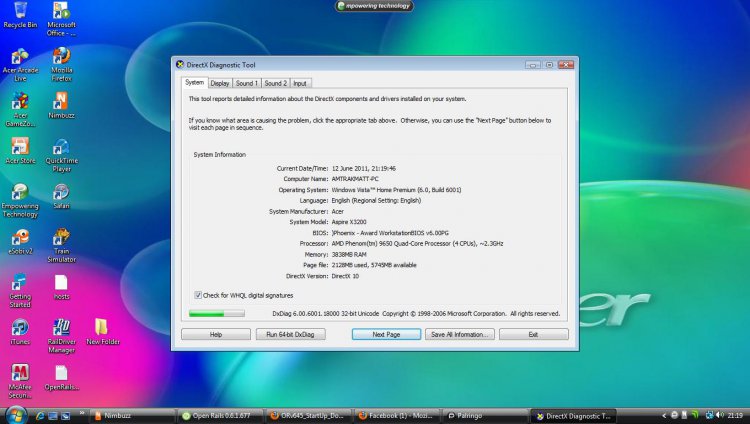This screenshot has height=424, width=750.
Task: Open the eSobi v2 desktop icon
Action: (20, 242)
